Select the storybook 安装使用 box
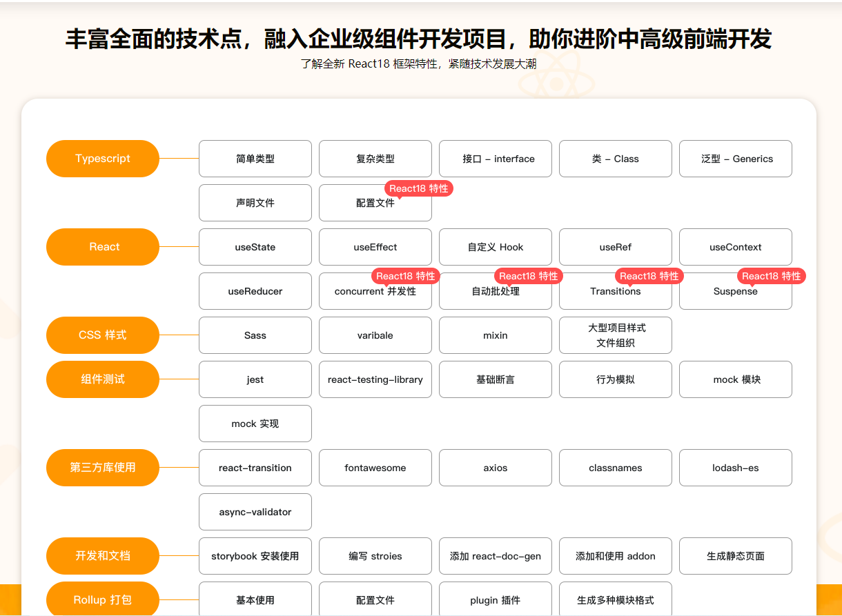 [255, 556]
